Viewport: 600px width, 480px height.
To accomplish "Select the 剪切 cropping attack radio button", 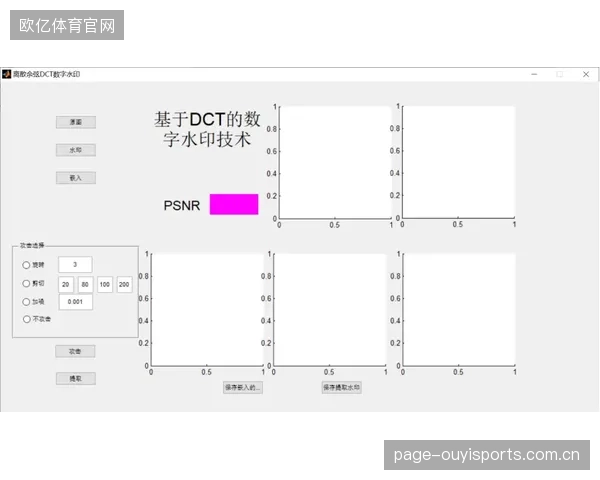I will coord(26,284).
